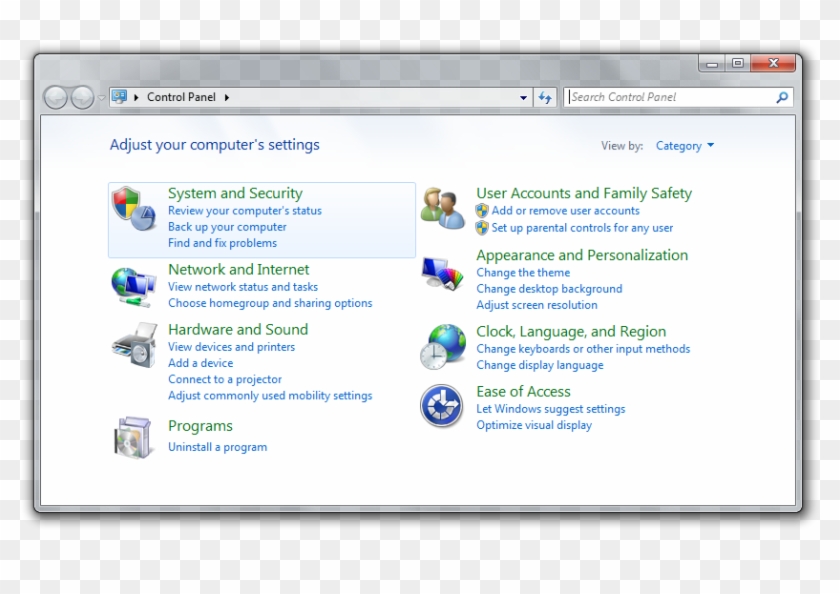Image resolution: width=840 pixels, height=594 pixels.
Task: Click the Back navigation arrow button
Action: click(x=55, y=97)
